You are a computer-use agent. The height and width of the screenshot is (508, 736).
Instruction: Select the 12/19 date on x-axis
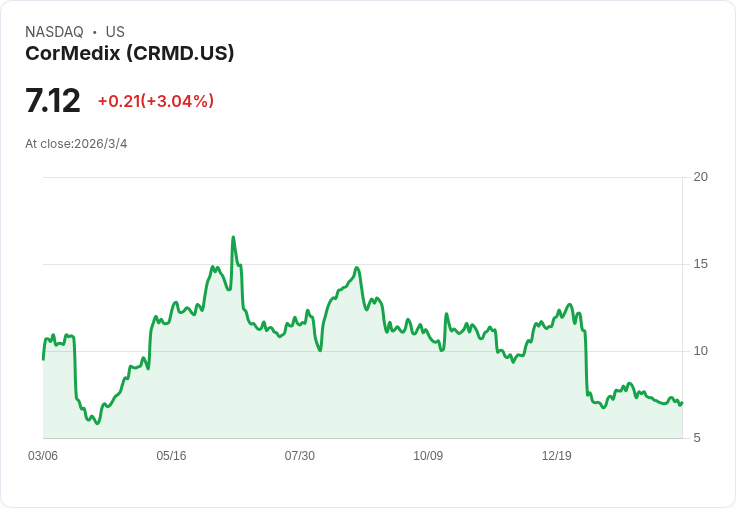[557, 456]
